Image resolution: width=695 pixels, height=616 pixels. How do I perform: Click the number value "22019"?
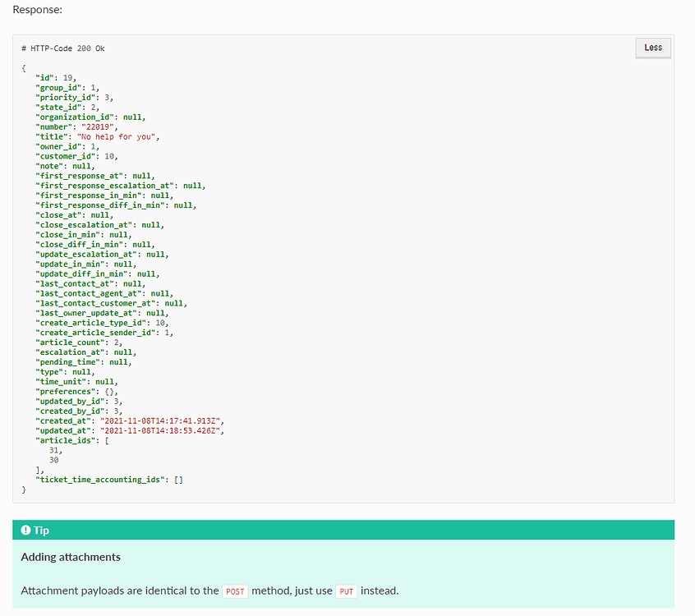pyautogui.click(x=98, y=127)
